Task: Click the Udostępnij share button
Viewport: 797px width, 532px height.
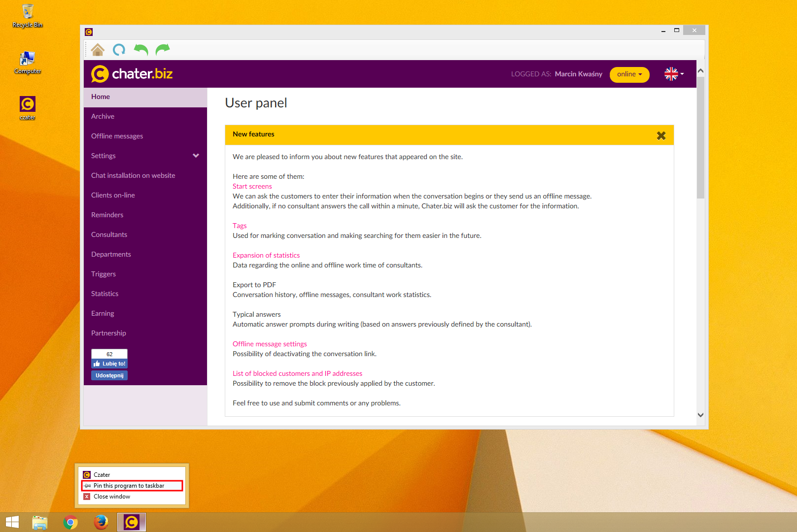Action: [109, 375]
